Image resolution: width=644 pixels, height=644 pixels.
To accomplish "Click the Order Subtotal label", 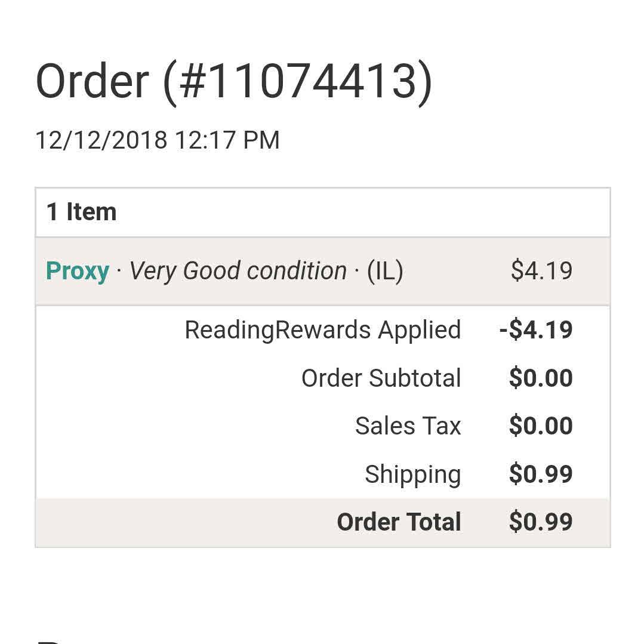I will pos(381,378).
